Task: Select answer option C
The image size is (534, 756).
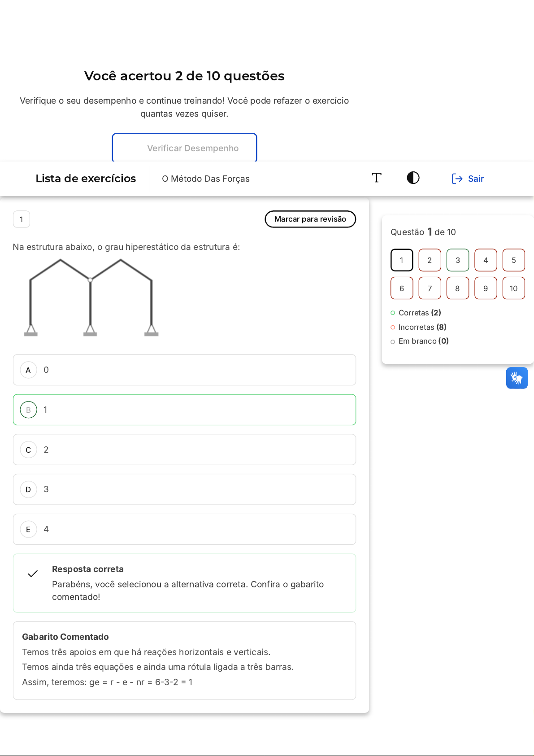Action: pyautogui.click(x=29, y=450)
